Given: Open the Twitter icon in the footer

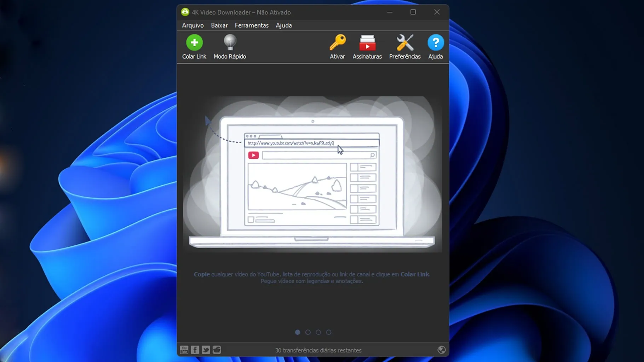Looking at the screenshot, I should coord(206,350).
